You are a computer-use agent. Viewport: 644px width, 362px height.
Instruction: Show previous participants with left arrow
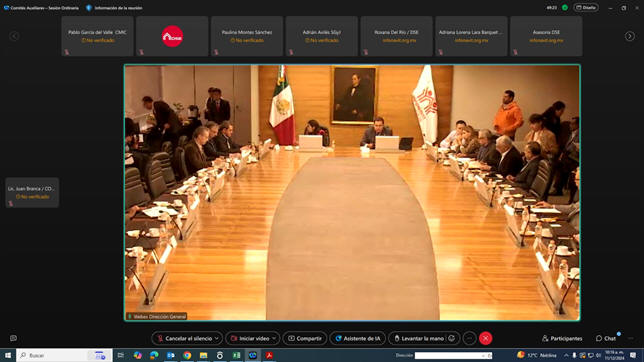click(x=14, y=36)
